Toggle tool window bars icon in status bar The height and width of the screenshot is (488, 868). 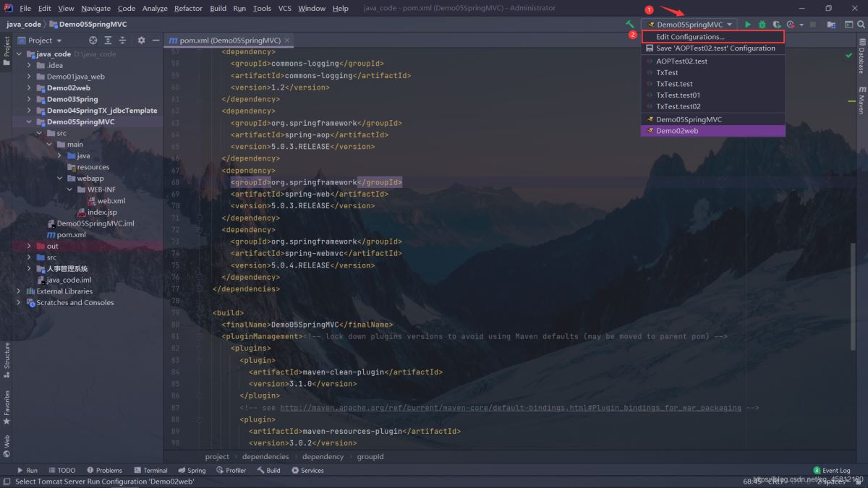click(7, 481)
